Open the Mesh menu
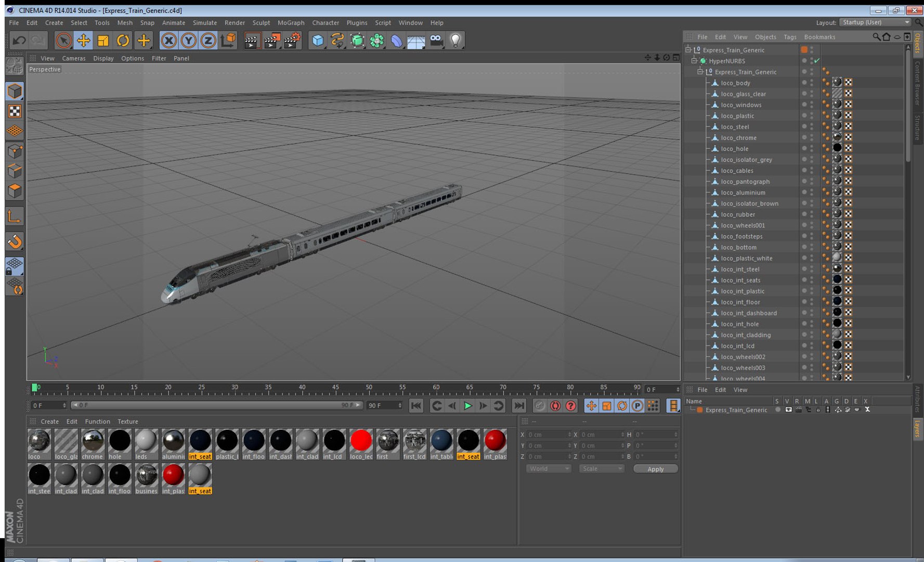Viewport: 924px width, 562px height. coord(125,23)
